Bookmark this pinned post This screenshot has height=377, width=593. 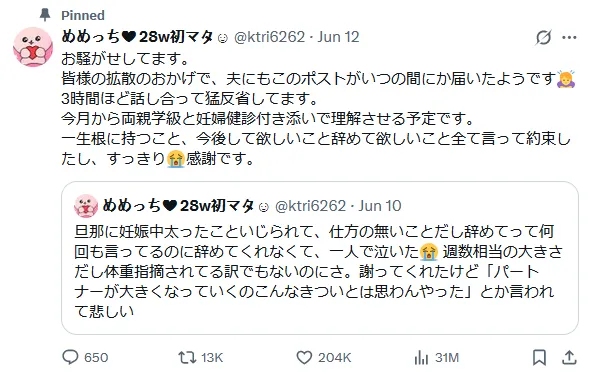coord(539,357)
